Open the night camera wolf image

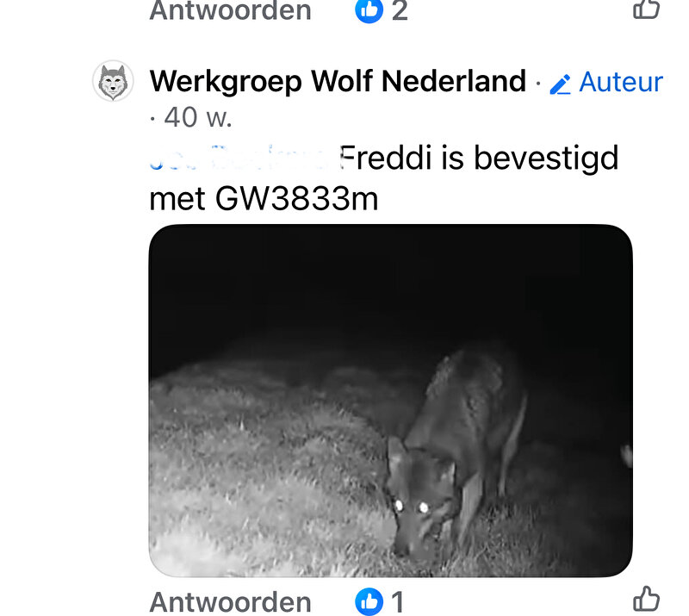391,401
